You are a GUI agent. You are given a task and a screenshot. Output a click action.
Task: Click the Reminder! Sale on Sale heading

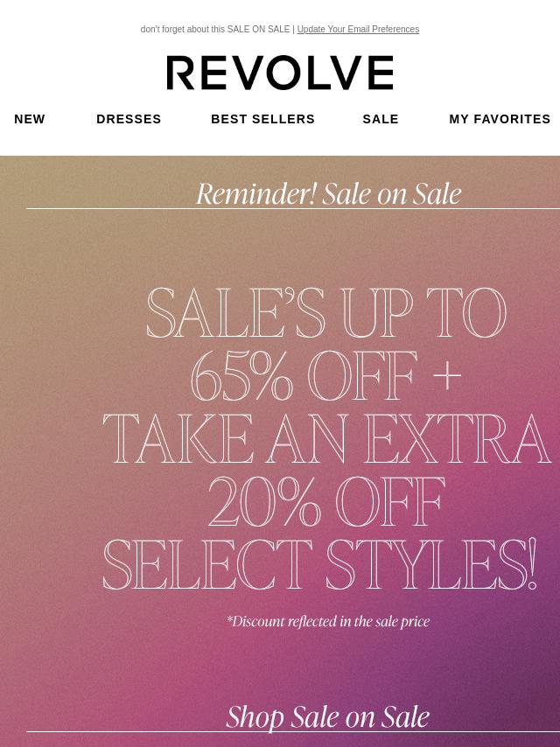pos(329,194)
